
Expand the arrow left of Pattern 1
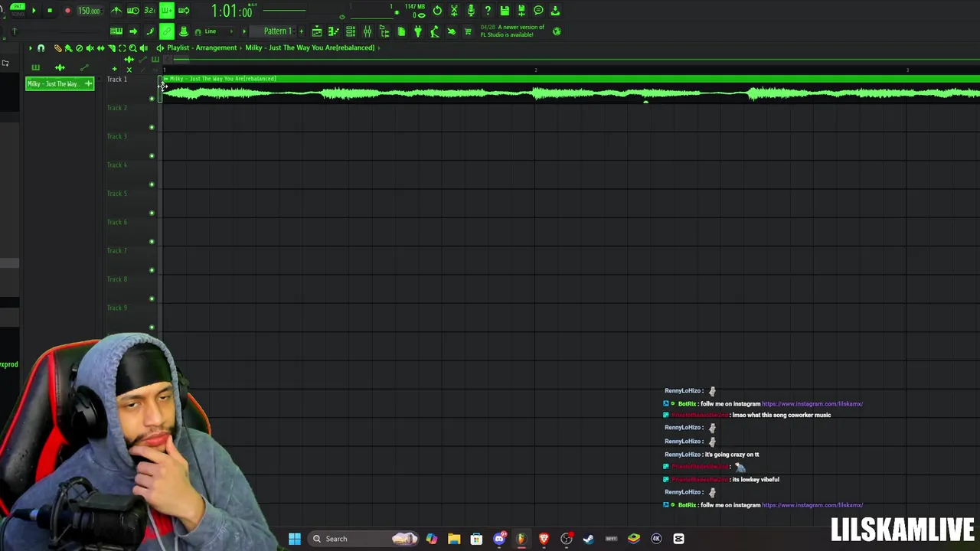point(244,31)
